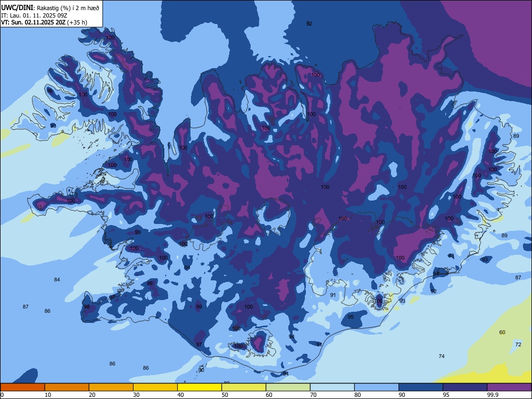This screenshot has height=399, width=532.
Task: Select the bright yellow 40–50 legend swatch
Action: coord(199,387)
